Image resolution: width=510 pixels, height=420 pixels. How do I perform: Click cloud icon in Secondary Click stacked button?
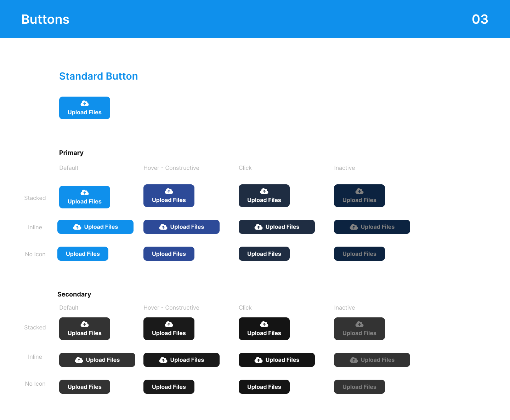264,324
